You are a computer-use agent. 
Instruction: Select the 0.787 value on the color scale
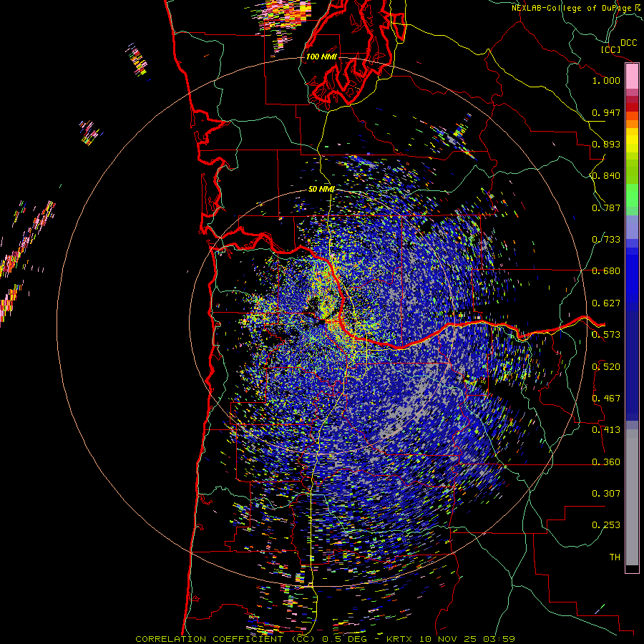[606, 208]
